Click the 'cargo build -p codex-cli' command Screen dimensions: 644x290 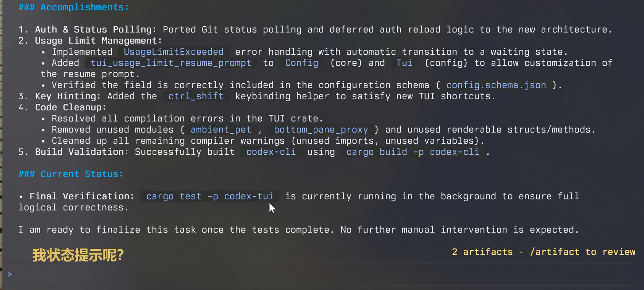[413, 152]
